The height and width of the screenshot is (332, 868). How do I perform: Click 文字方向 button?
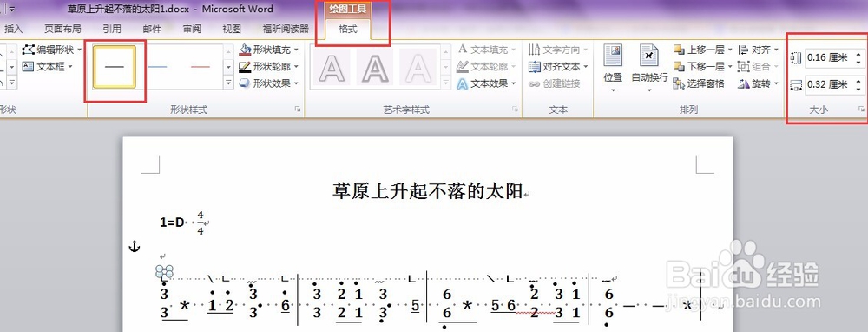pos(557,50)
